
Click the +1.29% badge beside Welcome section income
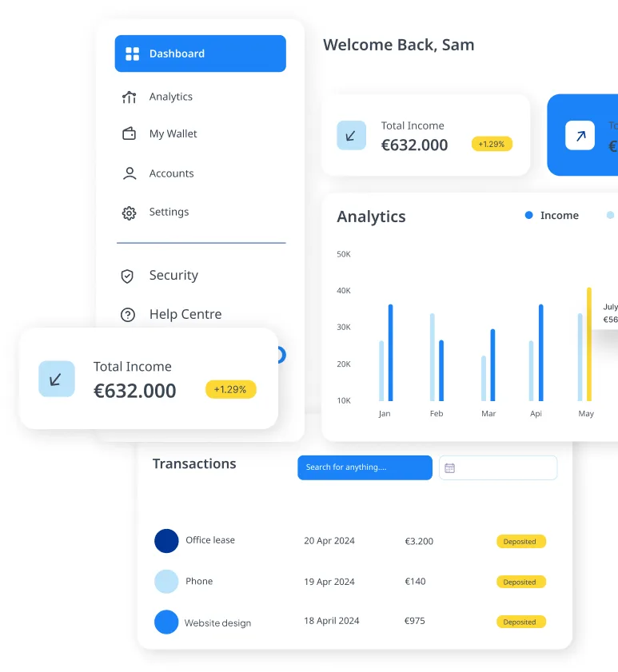(x=492, y=144)
